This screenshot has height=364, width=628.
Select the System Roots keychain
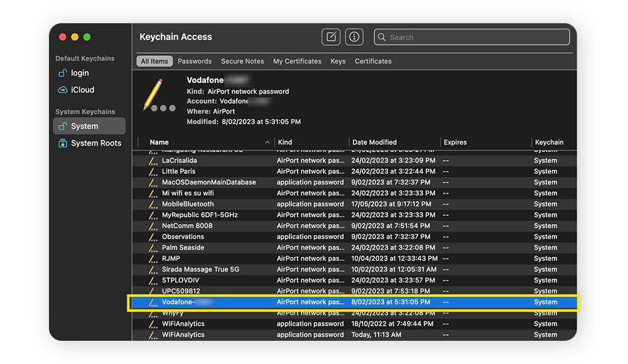point(89,143)
